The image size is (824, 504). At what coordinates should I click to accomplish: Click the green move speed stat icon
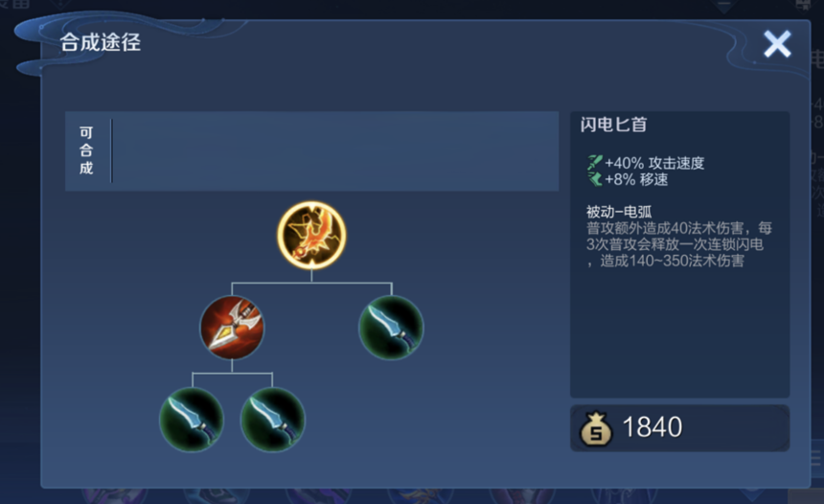[x=594, y=179]
